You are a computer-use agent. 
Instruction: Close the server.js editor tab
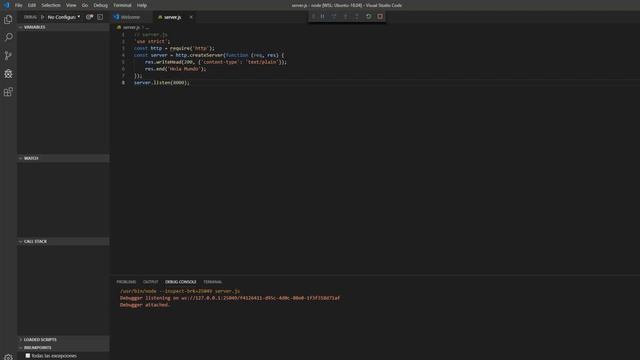coord(191,17)
